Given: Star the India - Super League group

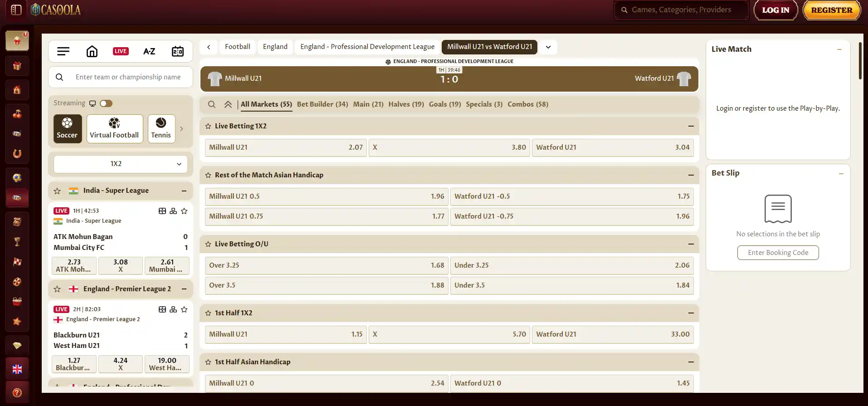Looking at the screenshot, I should click(x=57, y=191).
